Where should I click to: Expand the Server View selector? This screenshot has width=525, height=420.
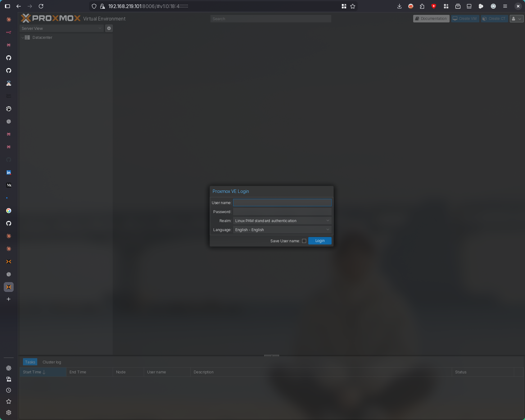[x=61, y=28]
